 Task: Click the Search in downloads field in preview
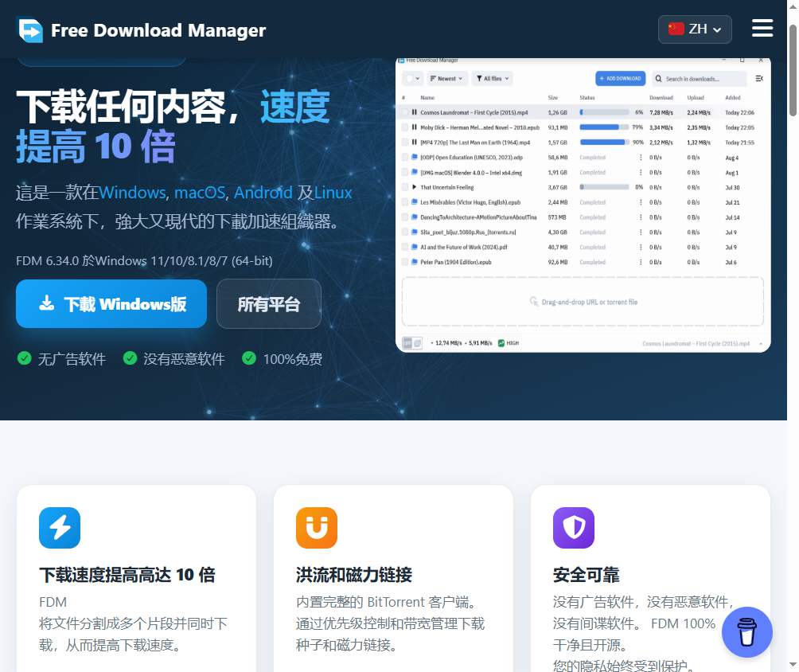click(700, 79)
